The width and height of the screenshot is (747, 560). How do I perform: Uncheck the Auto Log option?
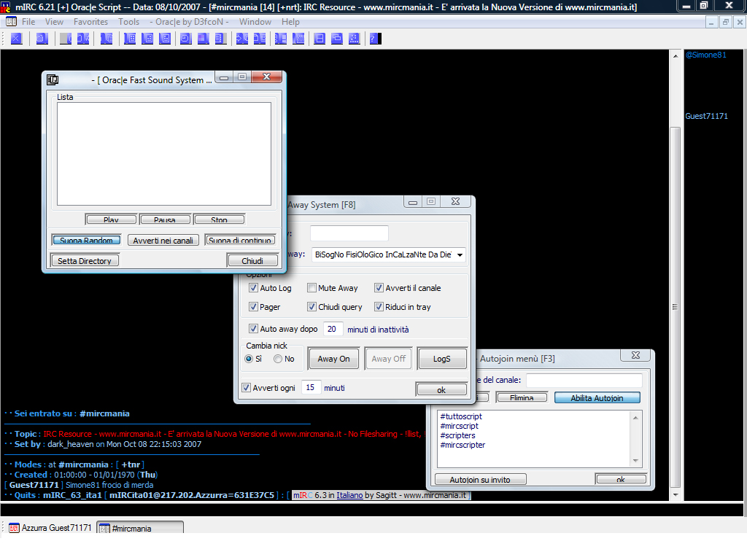click(254, 288)
